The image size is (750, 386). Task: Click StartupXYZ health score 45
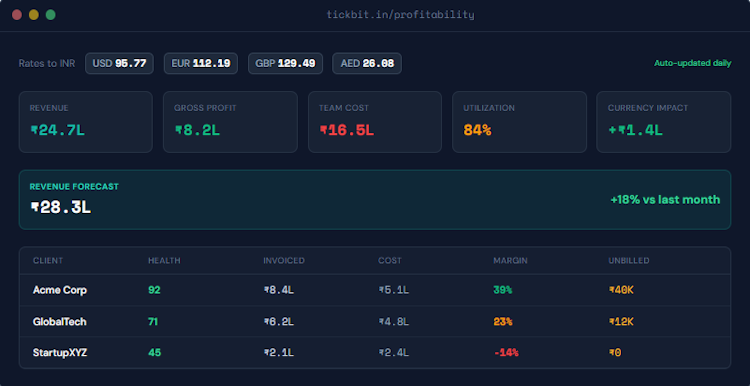(154, 353)
